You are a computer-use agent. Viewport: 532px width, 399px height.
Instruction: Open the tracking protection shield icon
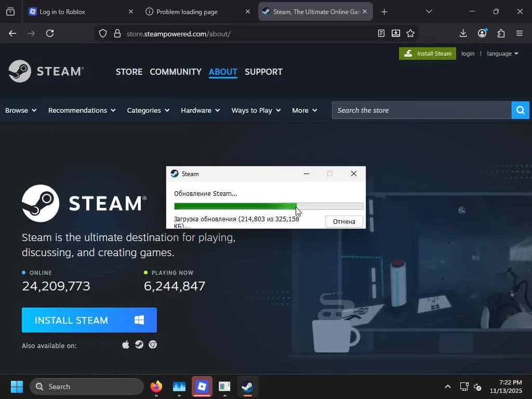(103, 34)
